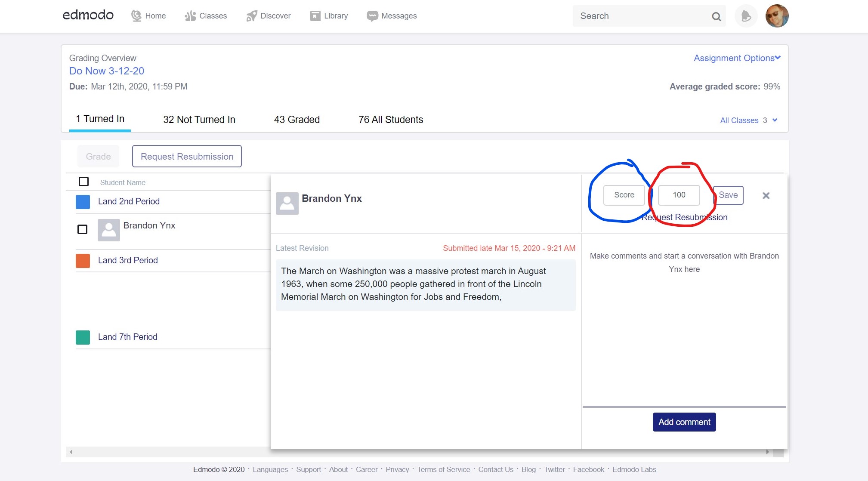Open the Library icon
Image resolution: width=868 pixels, height=481 pixels.
pyautogui.click(x=315, y=16)
